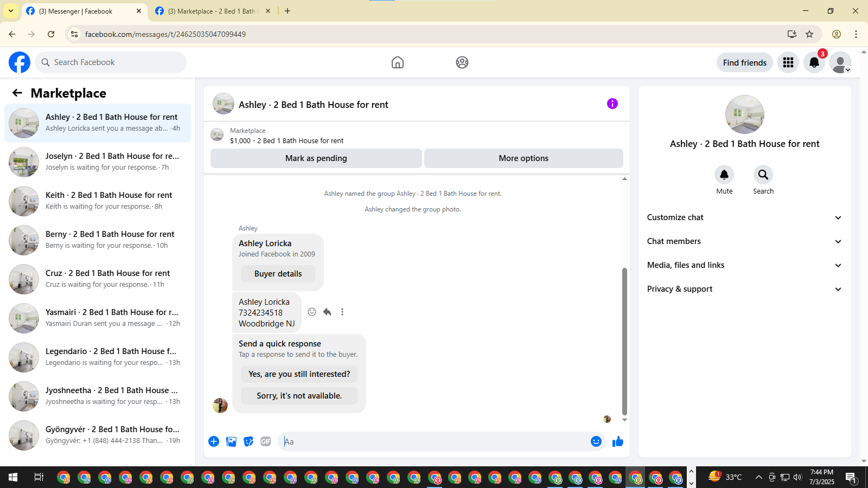868x488 pixels.
Task: Open Keith's conversation
Action: [x=98, y=201]
